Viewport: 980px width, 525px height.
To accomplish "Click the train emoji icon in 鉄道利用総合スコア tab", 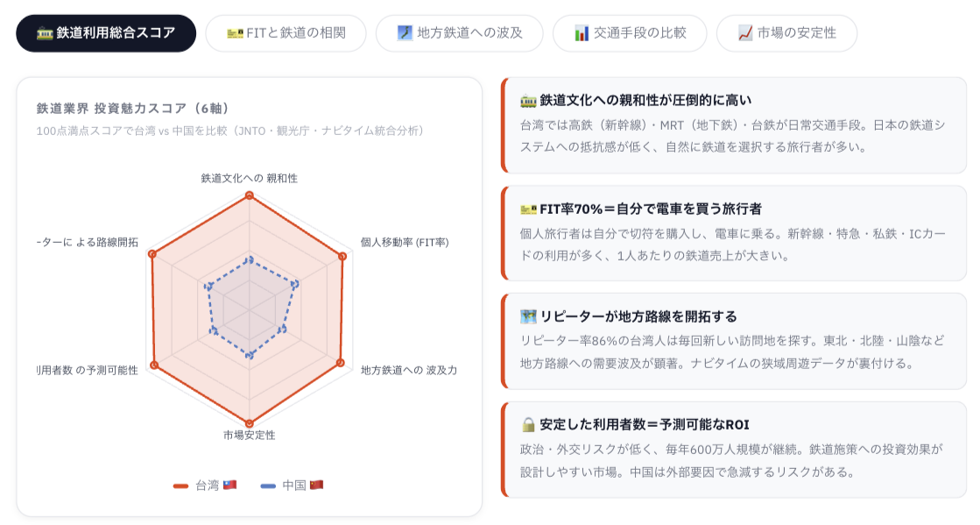I will (x=45, y=33).
